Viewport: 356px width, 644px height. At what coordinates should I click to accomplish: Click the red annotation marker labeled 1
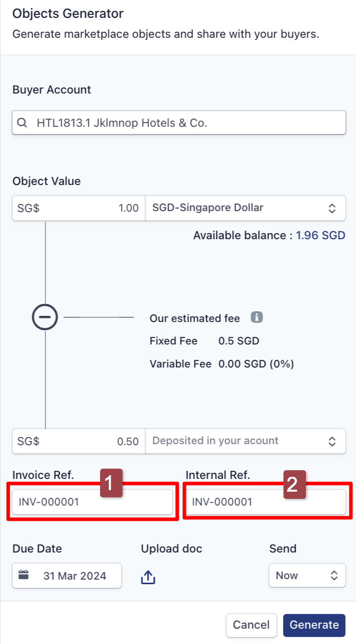112,484
